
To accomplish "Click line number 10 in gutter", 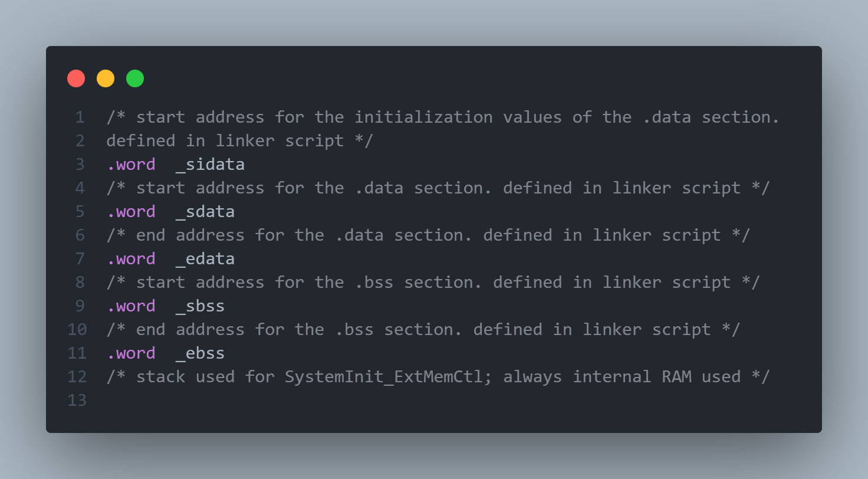I will click(77, 329).
